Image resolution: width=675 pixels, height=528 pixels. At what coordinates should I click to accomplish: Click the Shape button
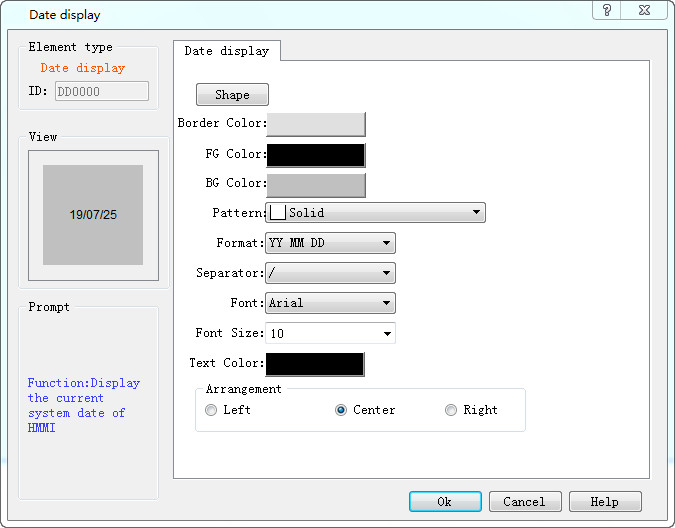[x=232, y=95]
